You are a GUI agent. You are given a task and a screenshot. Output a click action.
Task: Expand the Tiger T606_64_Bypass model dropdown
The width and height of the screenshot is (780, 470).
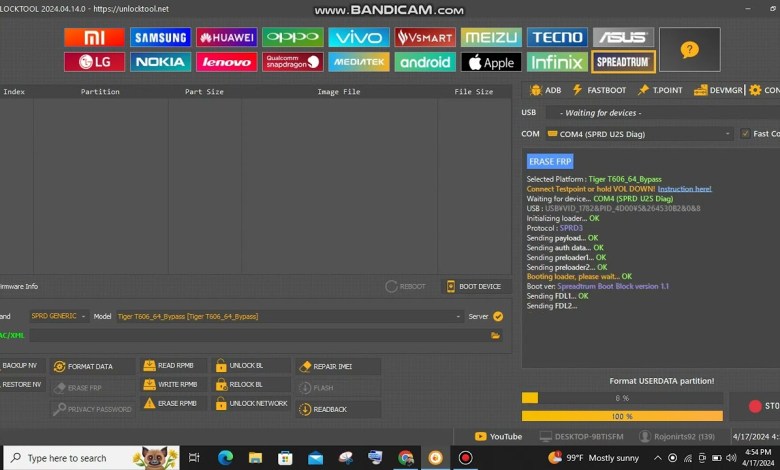coord(290,316)
